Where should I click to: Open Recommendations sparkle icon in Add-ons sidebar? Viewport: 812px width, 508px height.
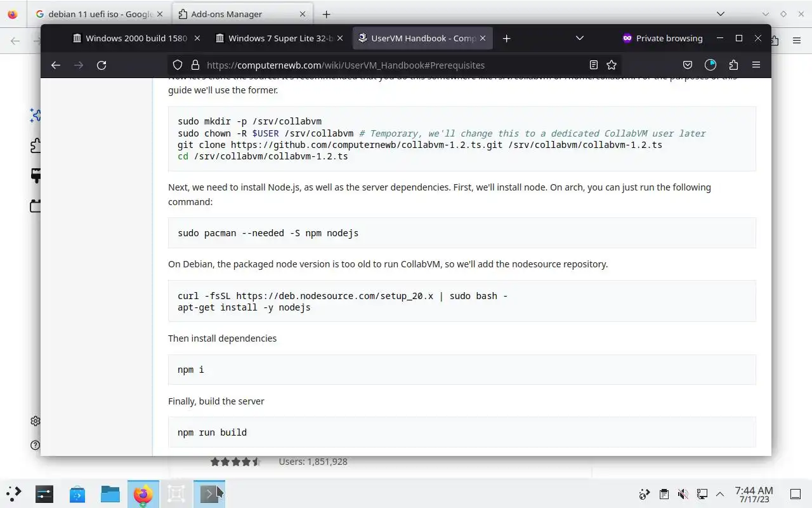(36, 115)
